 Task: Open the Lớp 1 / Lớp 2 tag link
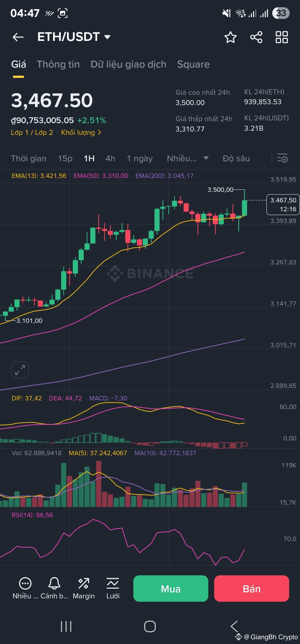tap(32, 133)
